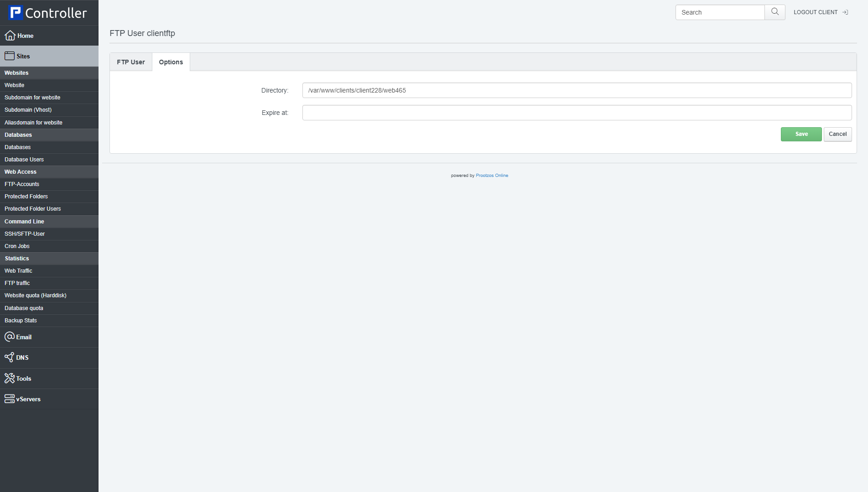Open the Sites window icon
Image resolution: width=868 pixels, height=492 pixels.
(10, 56)
